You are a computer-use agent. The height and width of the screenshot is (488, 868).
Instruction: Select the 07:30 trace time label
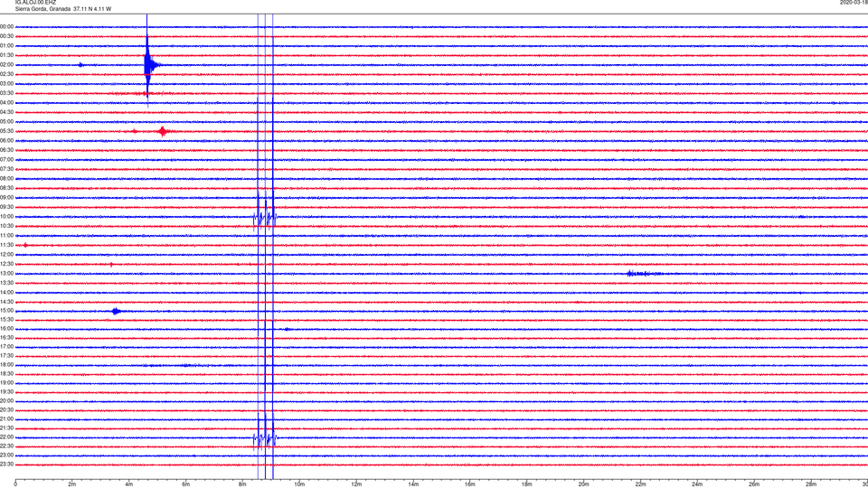tap(6, 169)
